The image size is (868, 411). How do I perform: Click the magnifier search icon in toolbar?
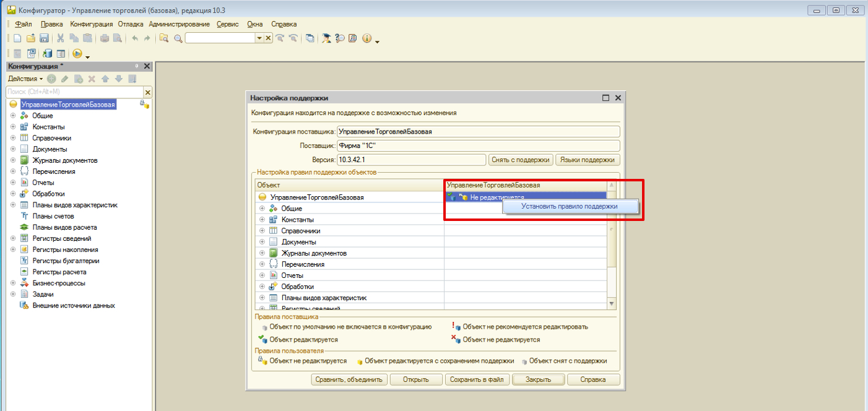[x=178, y=38]
